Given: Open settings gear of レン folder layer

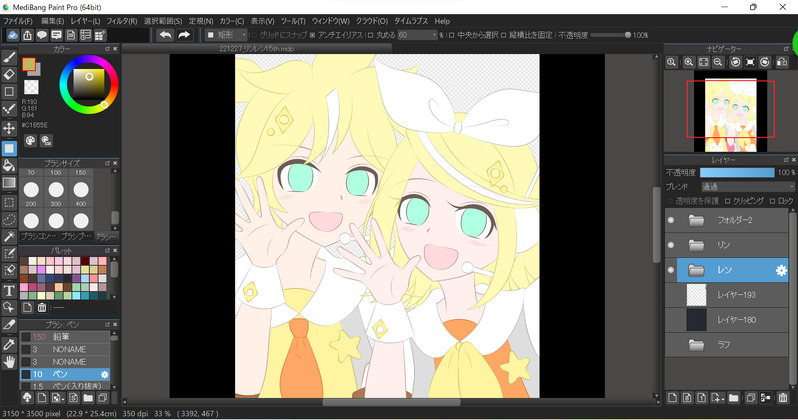Looking at the screenshot, I should tap(781, 270).
